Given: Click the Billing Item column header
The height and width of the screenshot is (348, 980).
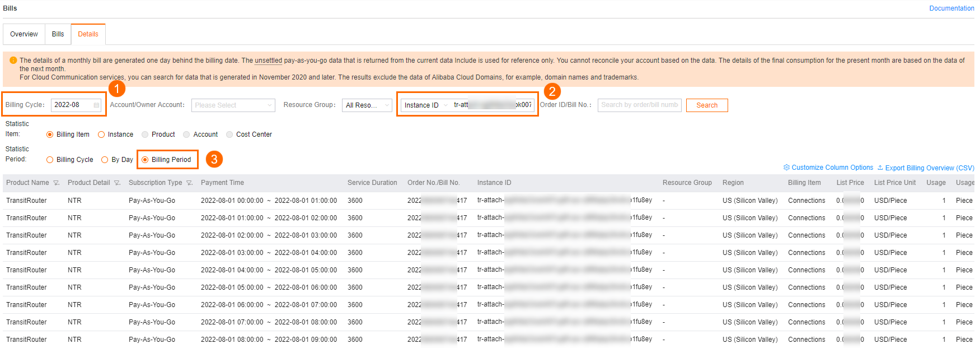Looking at the screenshot, I should click(x=804, y=183).
